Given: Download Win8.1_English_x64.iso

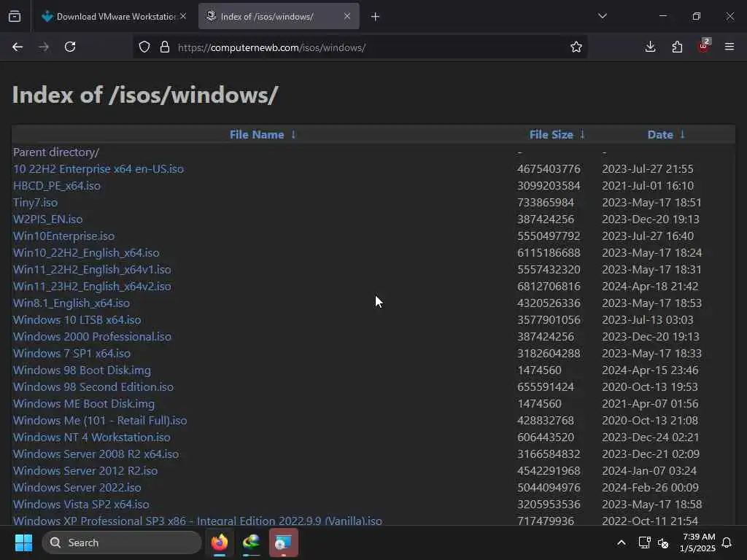Looking at the screenshot, I should [71, 303].
